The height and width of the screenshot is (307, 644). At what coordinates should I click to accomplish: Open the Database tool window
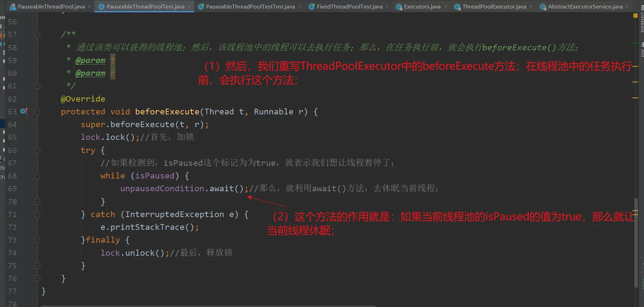(x=642, y=19)
